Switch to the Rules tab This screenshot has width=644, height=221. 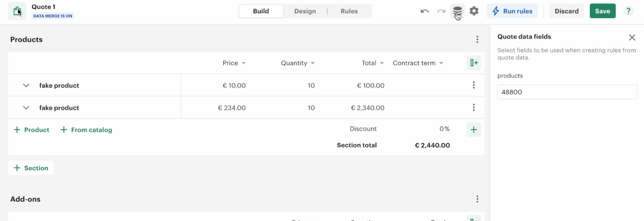click(349, 11)
